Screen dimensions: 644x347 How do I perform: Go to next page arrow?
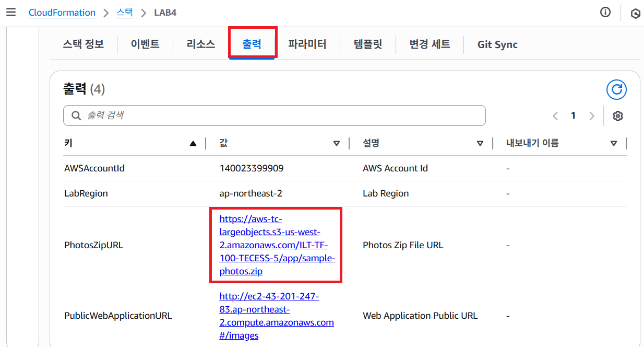pyautogui.click(x=591, y=116)
